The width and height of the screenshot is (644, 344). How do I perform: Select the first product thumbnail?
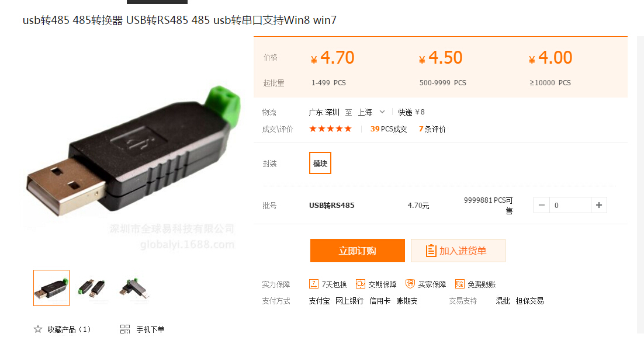pyautogui.click(x=51, y=288)
